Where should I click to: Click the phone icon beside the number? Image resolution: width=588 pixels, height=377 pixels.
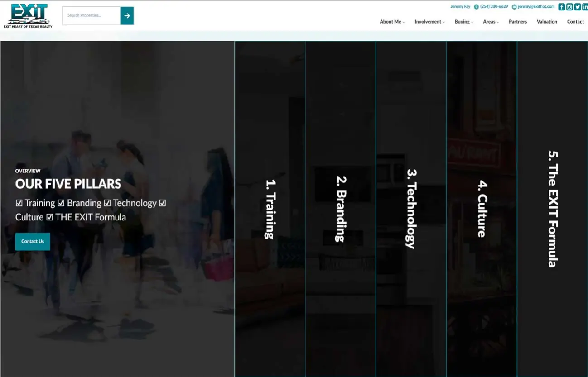(x=476, y=7)
